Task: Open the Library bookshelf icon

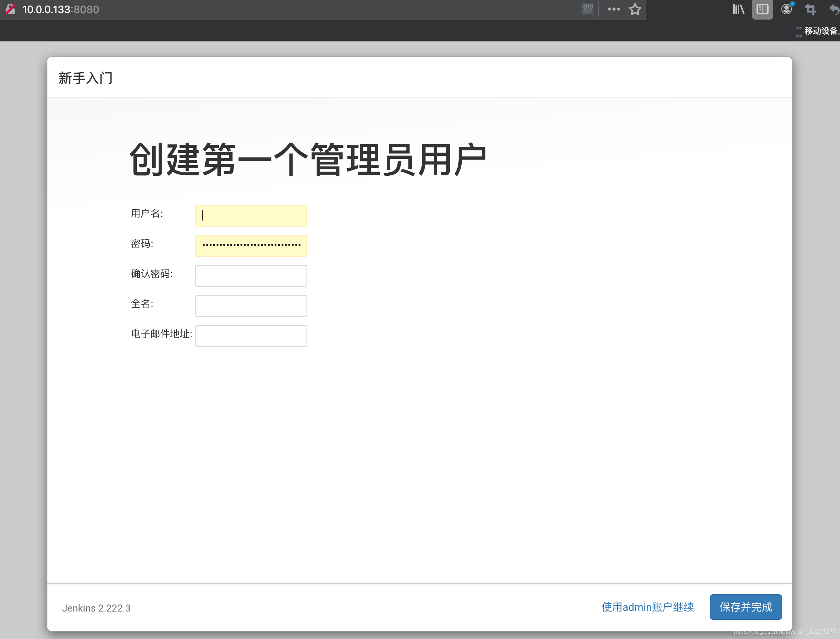Action: [x=738, y=9]
